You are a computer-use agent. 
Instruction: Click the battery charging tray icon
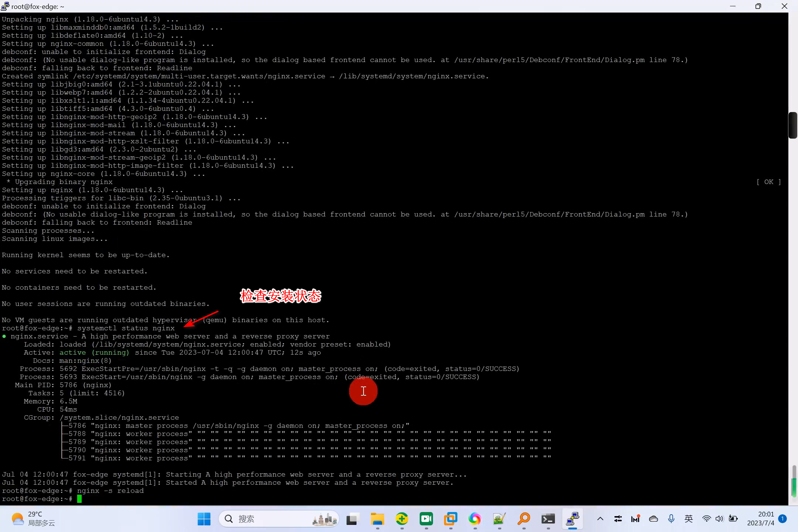[x=733, y=519]
